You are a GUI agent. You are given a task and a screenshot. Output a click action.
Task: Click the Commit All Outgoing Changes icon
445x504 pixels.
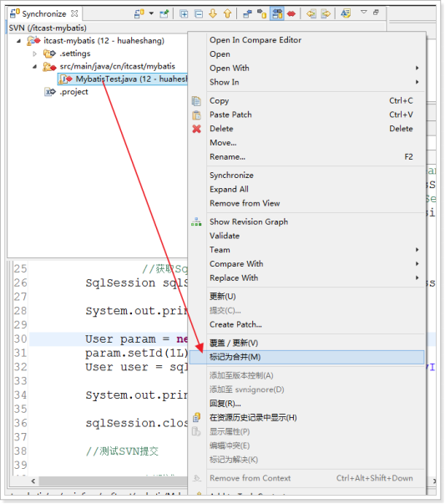click(x=326, y=14)
